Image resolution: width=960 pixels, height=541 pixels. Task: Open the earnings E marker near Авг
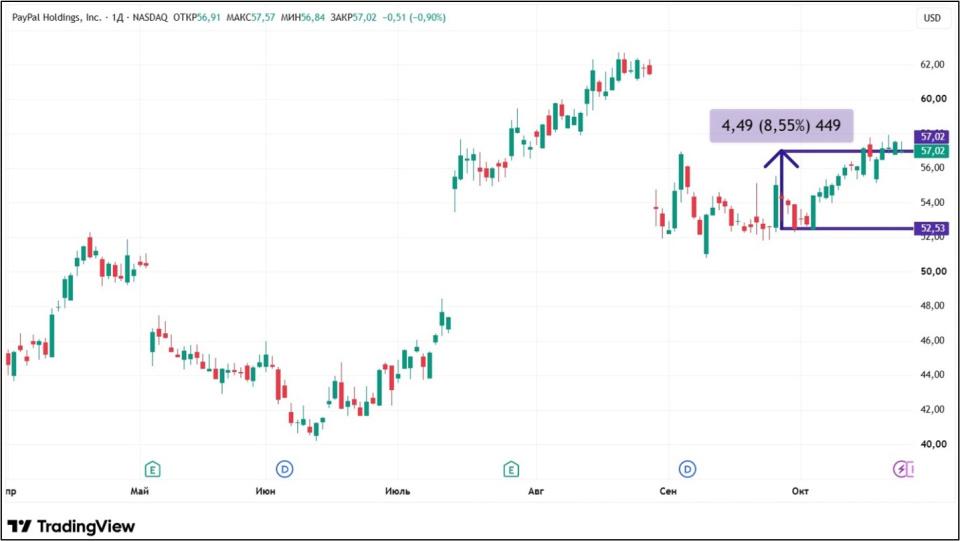tap(511, 469)
